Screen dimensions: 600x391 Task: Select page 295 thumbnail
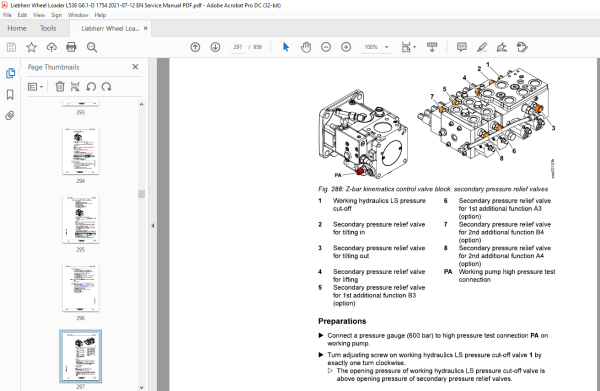(x=80, y=220)
